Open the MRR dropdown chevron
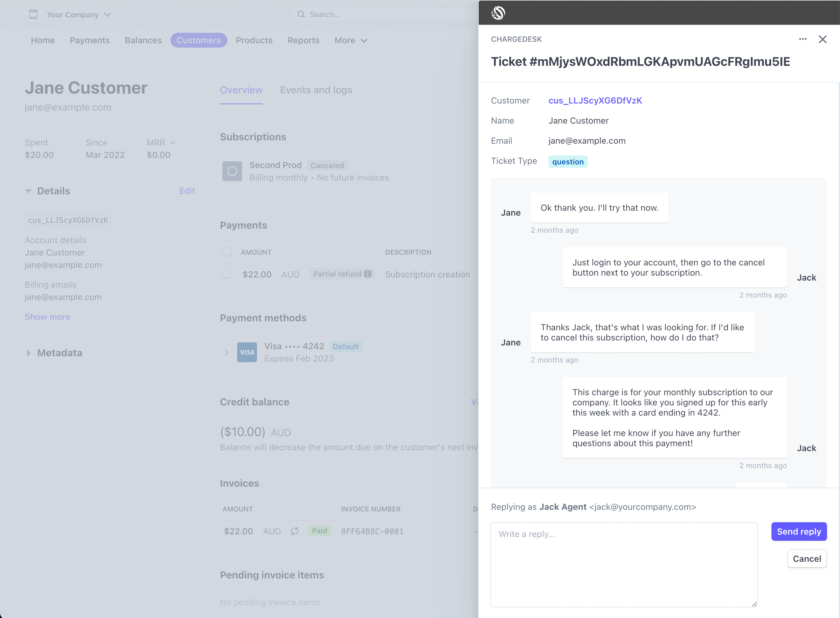Image resolution: width=840 pixels, height=618 pixels. pyautogui.click(x=172, y=142)
